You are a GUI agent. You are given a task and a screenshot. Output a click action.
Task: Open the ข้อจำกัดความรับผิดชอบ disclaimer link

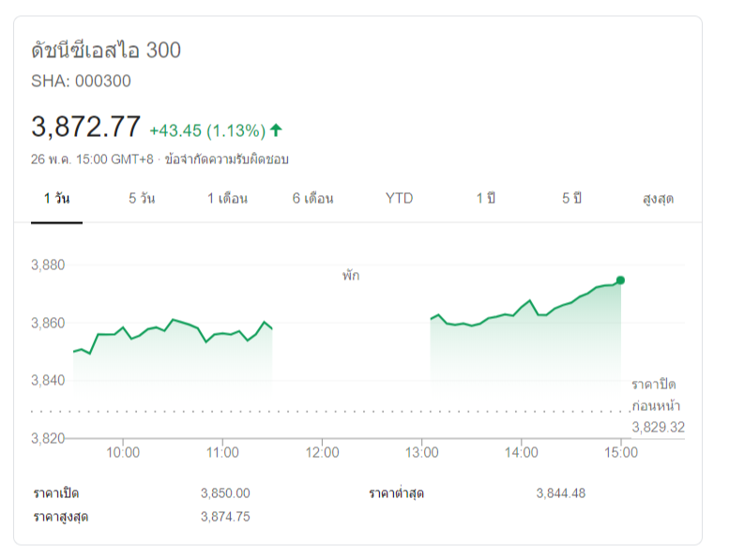pos(226,159)
